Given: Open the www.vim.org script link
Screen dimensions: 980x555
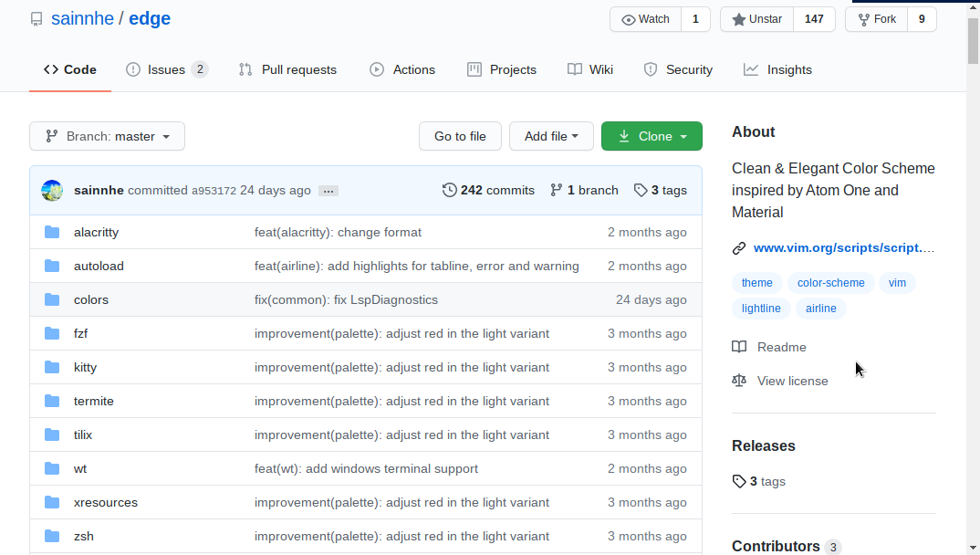Looking at the screenshot, I should pos(844,248).
